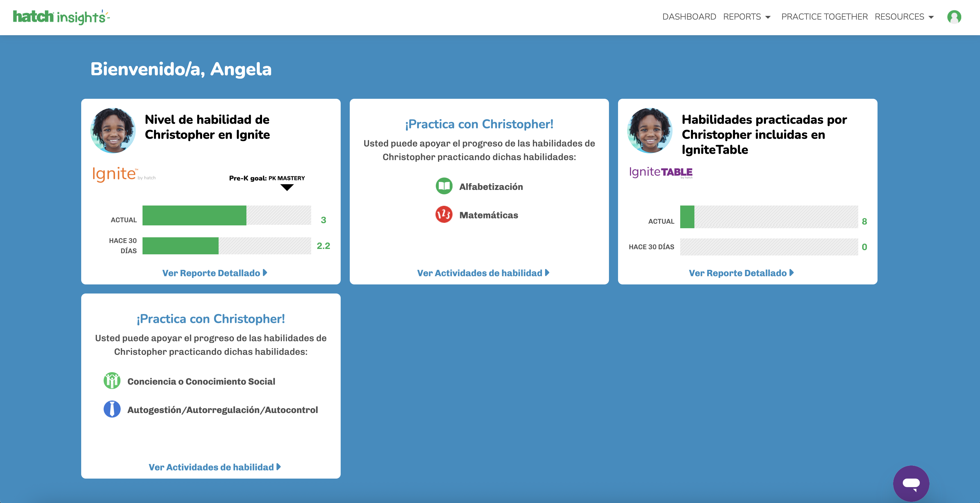
Task: Click the Habilidades practicadas por Christopher heading
Action: coord(764,134)
